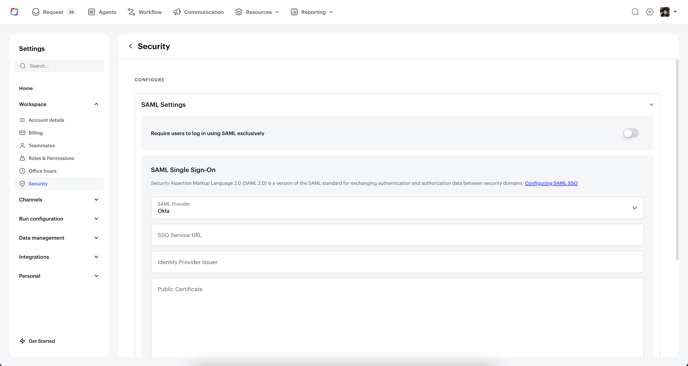Click the SSO Service URL field
Screen dimensions: 688x366
(x=397, y=235)
